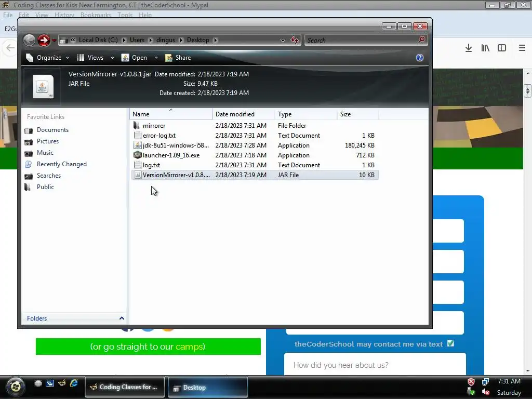Expand the address bar history dropdown
This screenshot has height=399, width=532.
tap(283, 41)
